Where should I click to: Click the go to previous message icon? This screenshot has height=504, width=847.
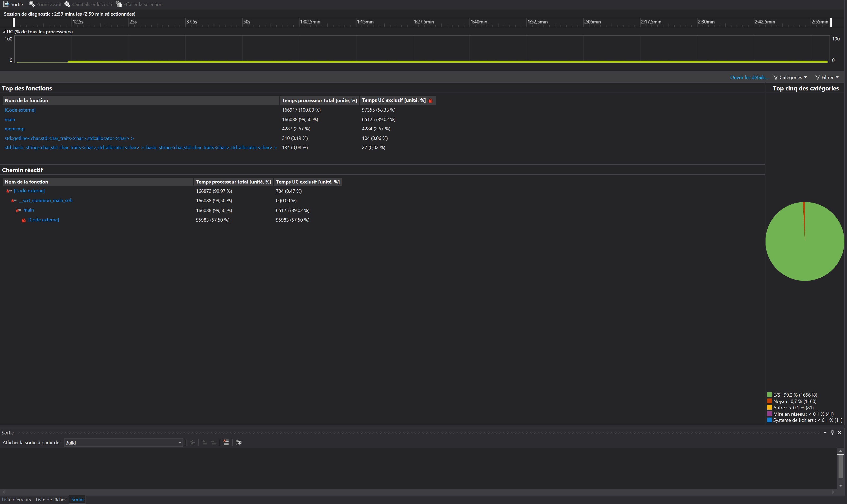[x=205, y=443]
